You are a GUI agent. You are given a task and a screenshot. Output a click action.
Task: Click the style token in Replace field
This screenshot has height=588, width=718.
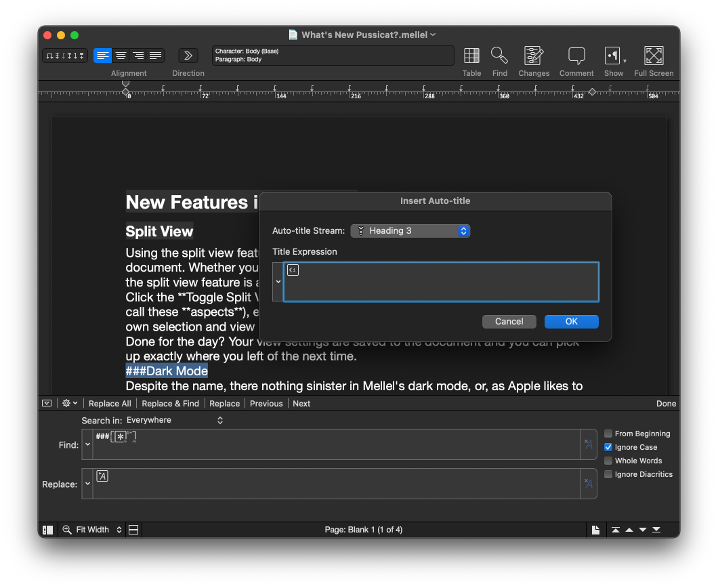point(102,476)
